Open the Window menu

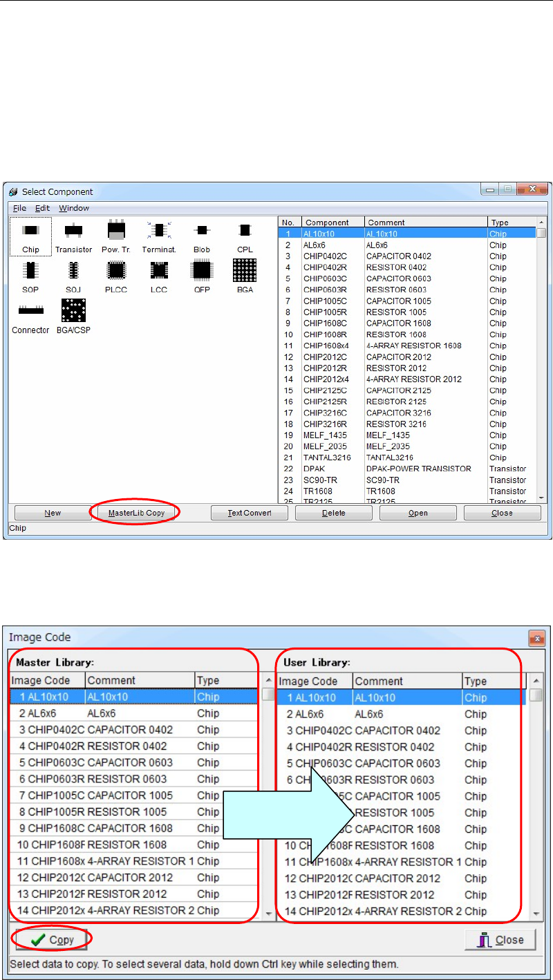coord(73,208)
